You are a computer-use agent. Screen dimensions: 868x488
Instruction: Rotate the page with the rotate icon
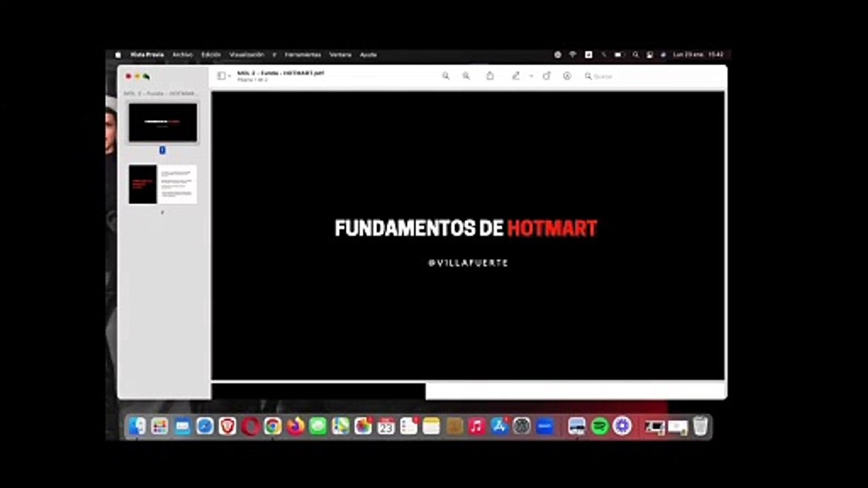[x=546, y=76]
